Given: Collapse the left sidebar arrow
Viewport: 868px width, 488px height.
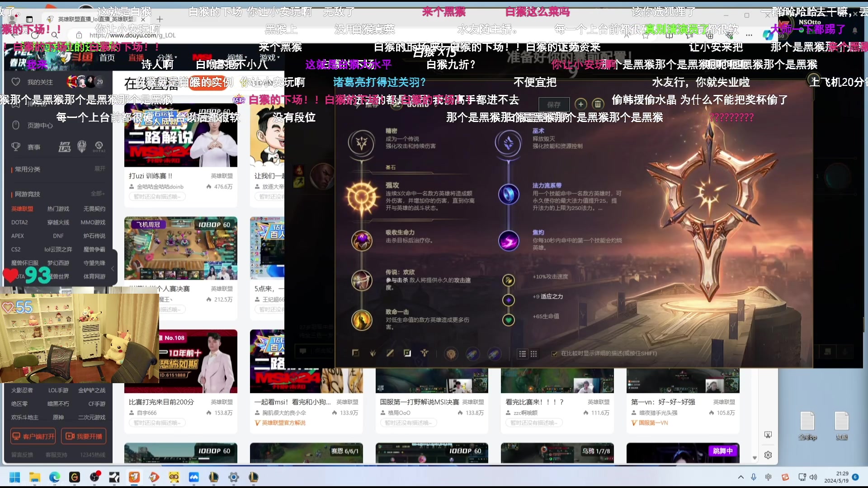Looking at the screenshot, I should 113,268.
